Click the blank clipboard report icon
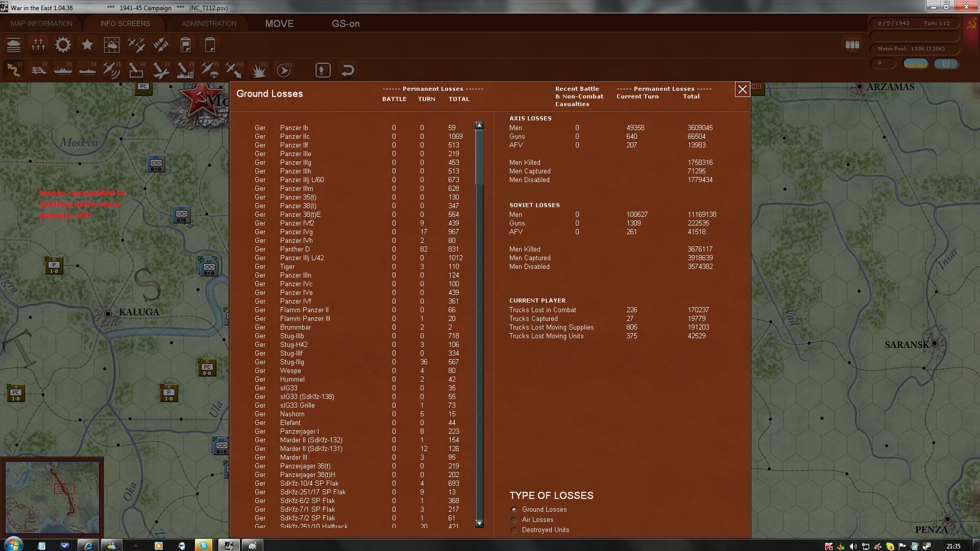 coord(210,45)
